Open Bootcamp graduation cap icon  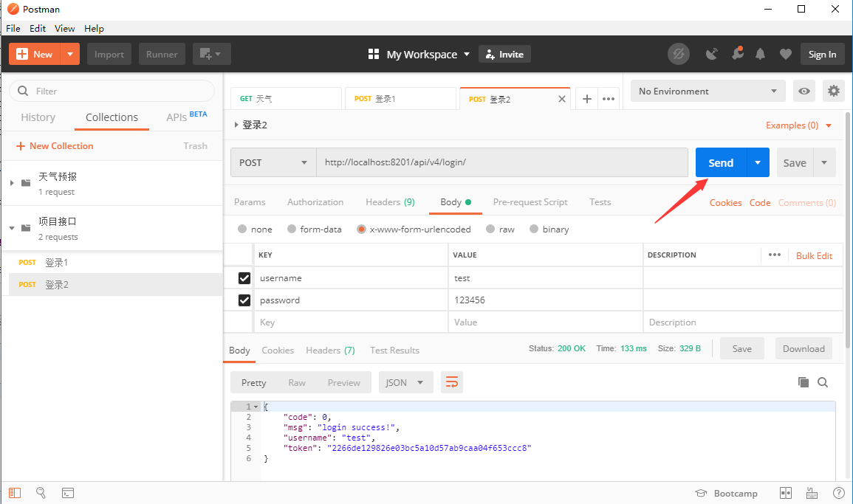tap(701, 493)
